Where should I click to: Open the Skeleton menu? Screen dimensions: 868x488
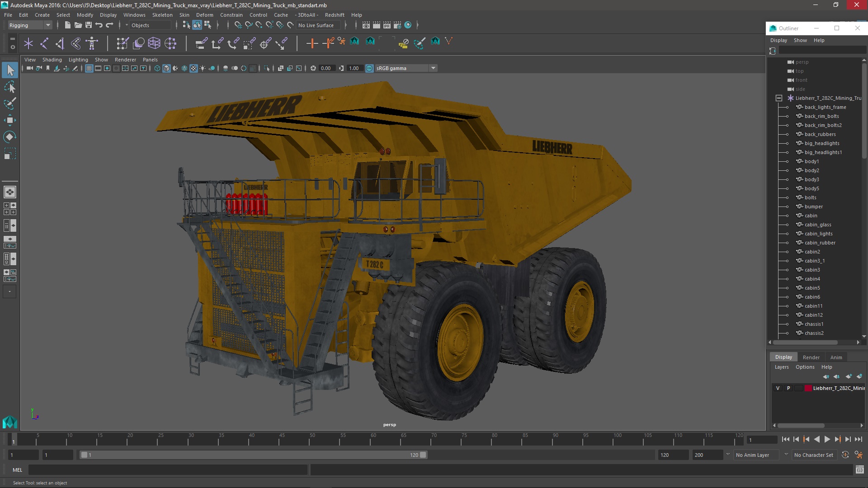click(162, 15)
